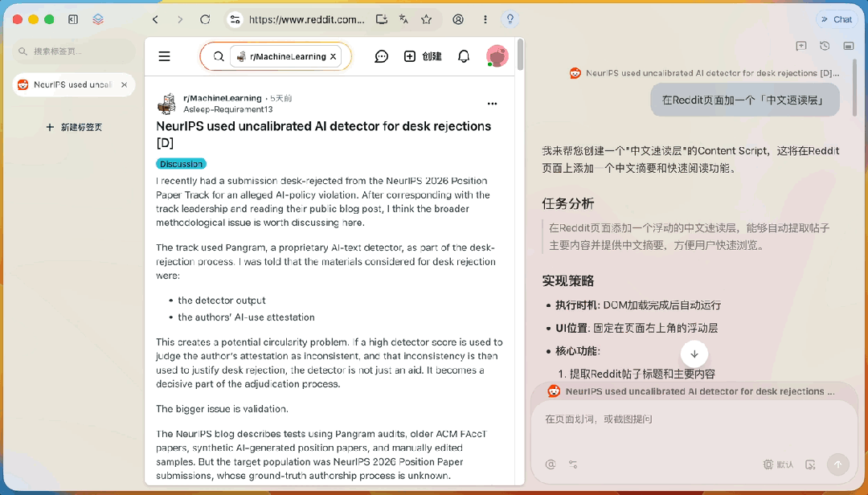Click the chat panel layout icon
This screenshot has height=495, width=868.
point(848,46)
